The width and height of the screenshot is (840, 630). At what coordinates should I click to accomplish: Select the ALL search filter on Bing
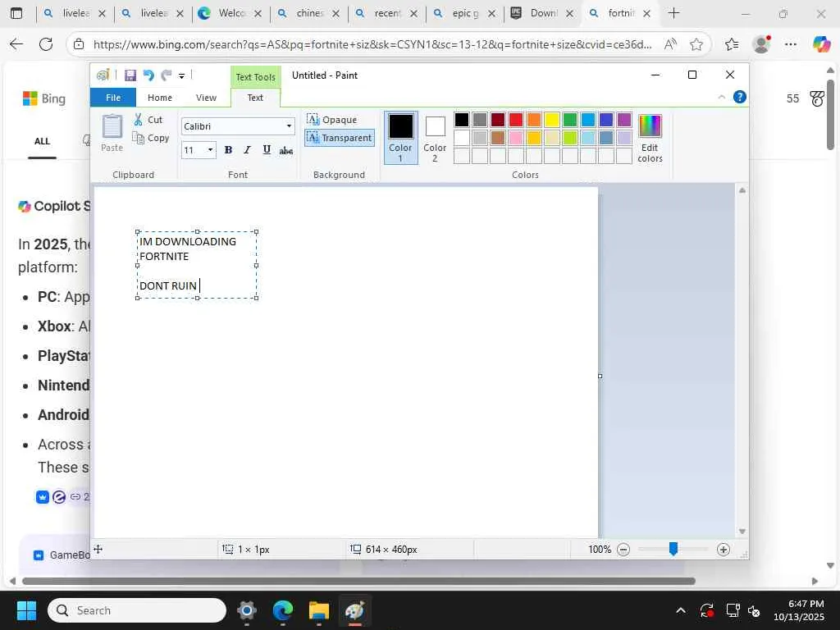(x=42, y=141)
